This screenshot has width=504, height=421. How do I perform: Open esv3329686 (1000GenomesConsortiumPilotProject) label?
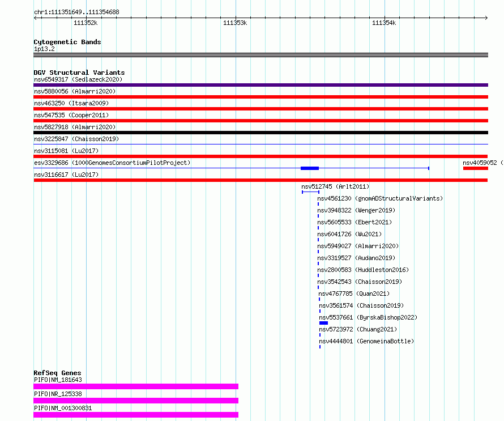pos(112,163)
